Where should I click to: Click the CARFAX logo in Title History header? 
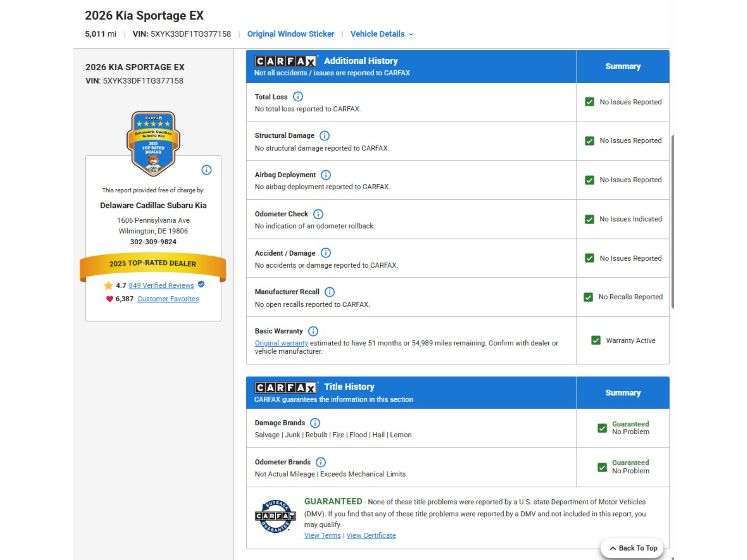click(286, 387)
